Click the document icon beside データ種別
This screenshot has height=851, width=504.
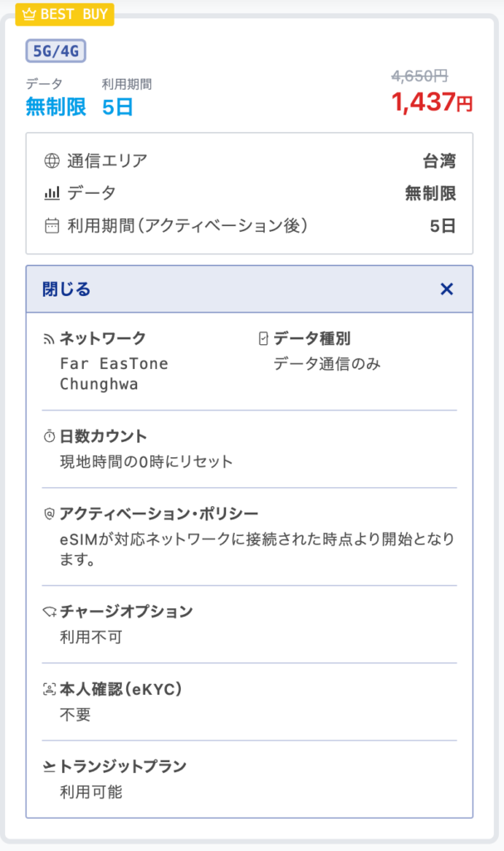click(264, 338)
